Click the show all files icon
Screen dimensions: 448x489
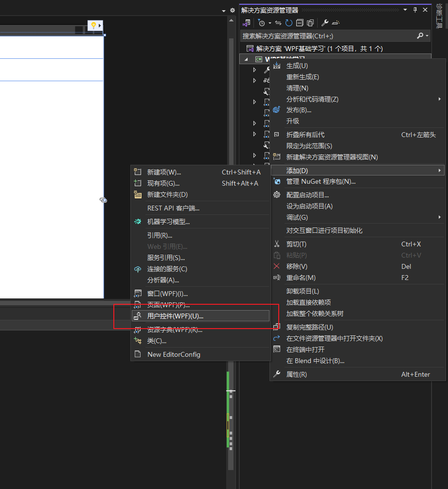tap(309, 23)
